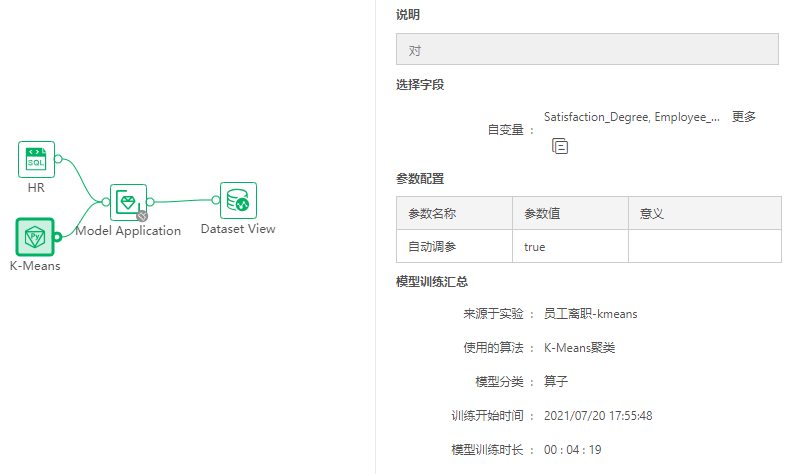The image size is (791, 474).
Task: Click the 员工离职-kmeans experiment name
Action: point(590,314)
